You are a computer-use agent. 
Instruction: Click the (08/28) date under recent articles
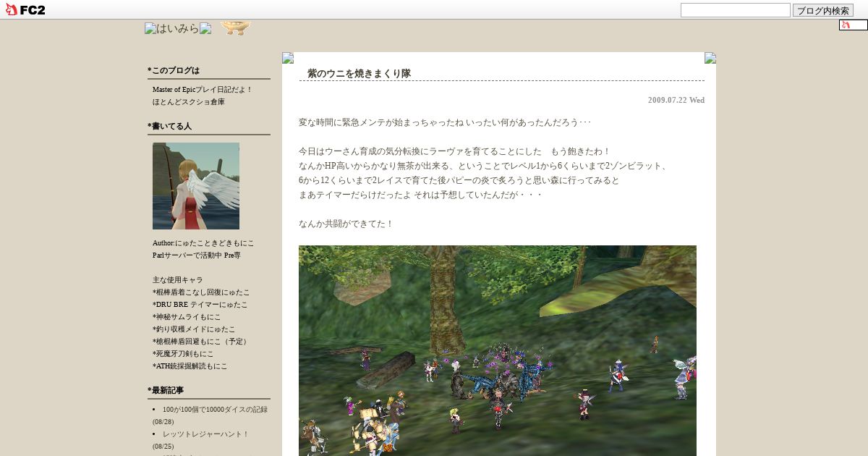tap(163, 421)
